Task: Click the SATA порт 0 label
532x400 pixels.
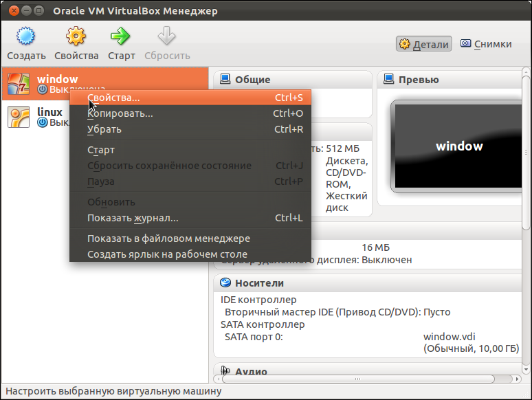Action: 254,337
